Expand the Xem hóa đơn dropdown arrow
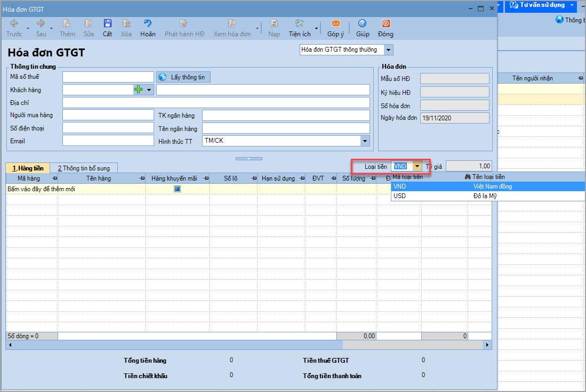Image resolution: width=586 pixels, height=392 pixels. click(257, 28)
